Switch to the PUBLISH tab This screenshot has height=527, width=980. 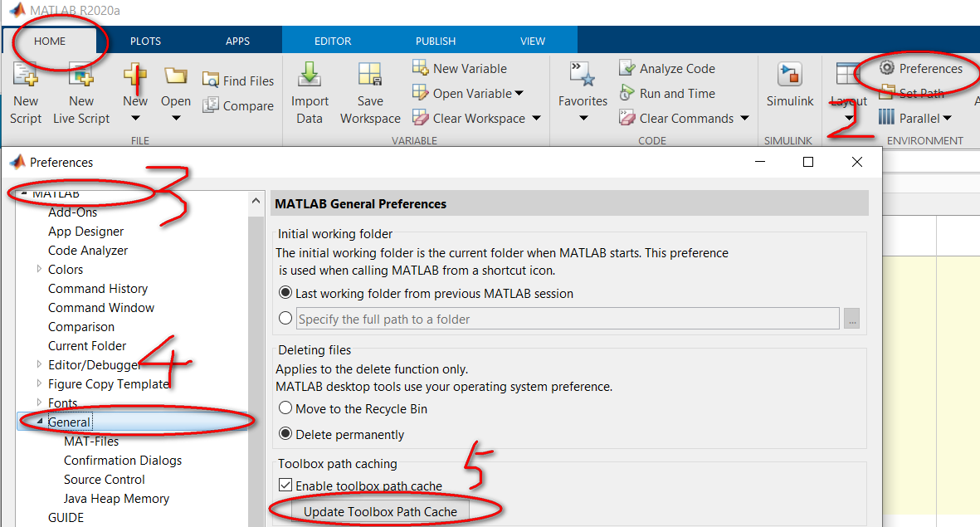(x=436, y=41)
